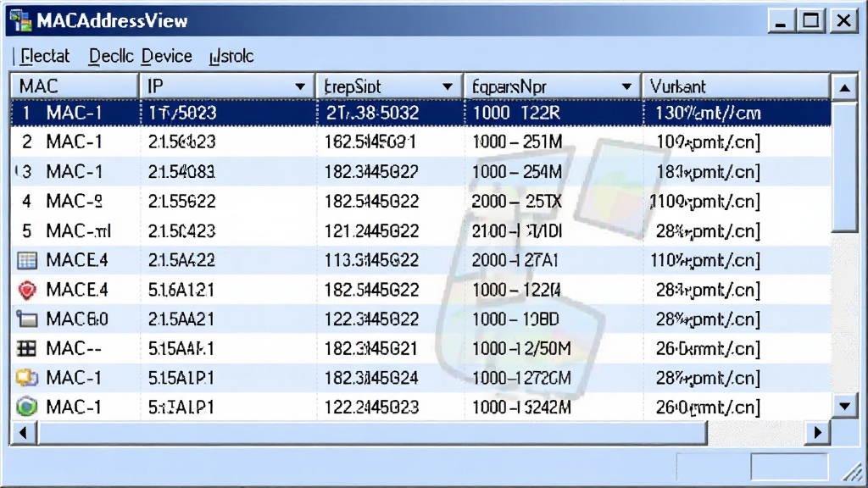Image resolution: width=868 pixels, height=488 pixels.
Task: Click the IP cell 21.54083
Action: [x=181, y=171]
